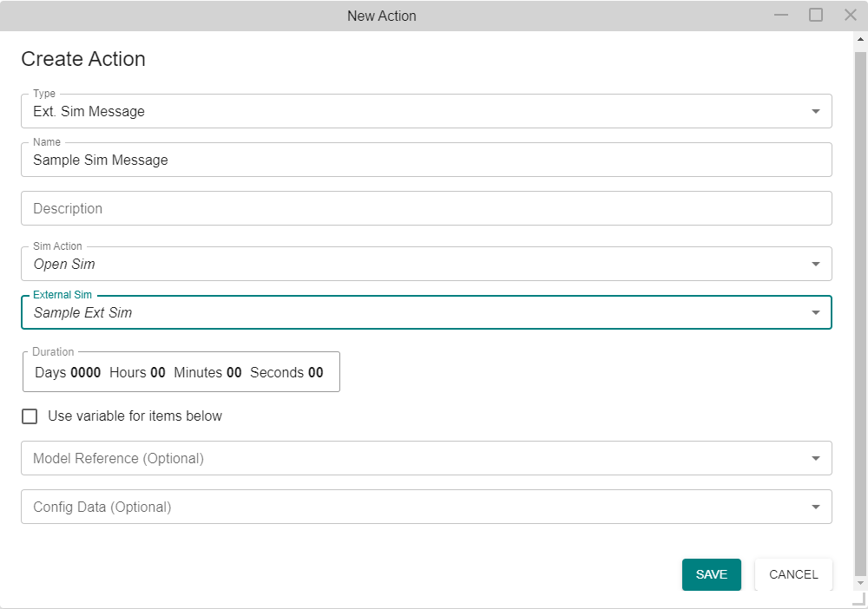The height and width of the screenshot is (609, 868).
Task: Click the vertical scrollbar thumb
Action: point(860,314)
